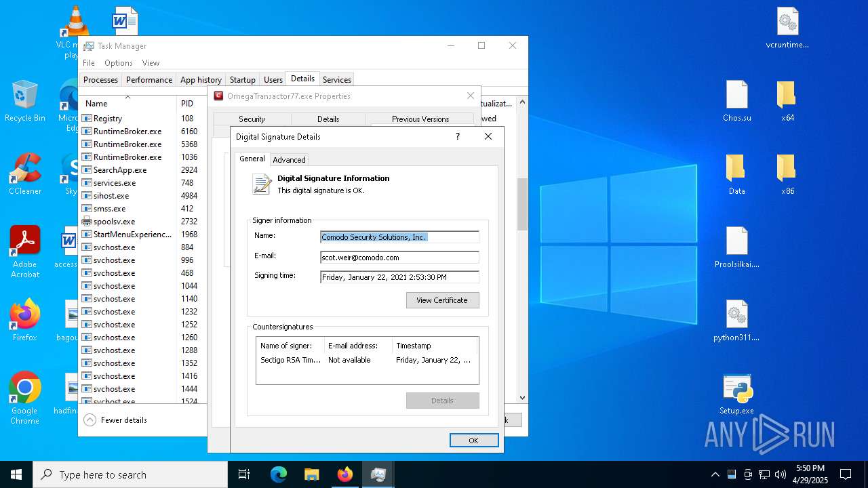This screenshot has height=488, width=868.
Task: Open the volume control in the tray
Action: tap(780, 474)
